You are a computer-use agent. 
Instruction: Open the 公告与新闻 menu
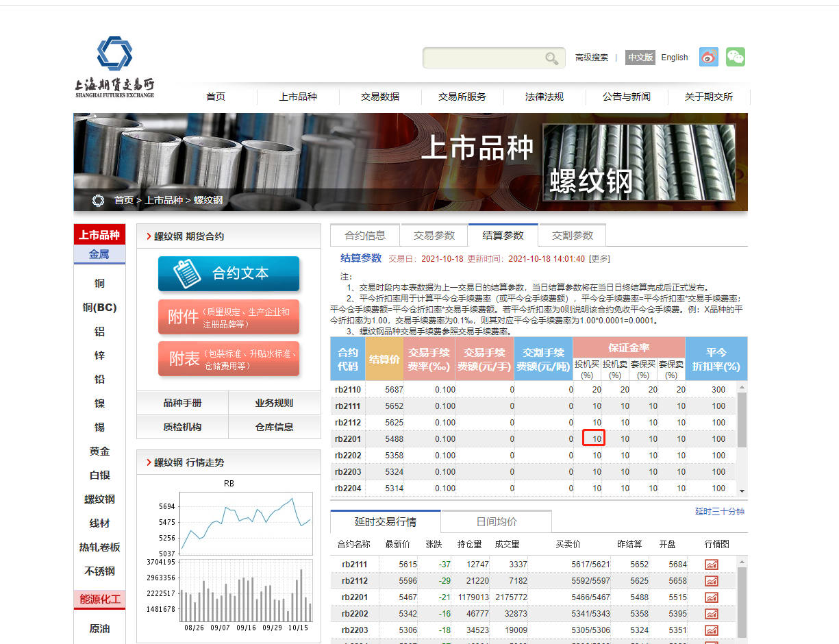pyautogui.click(x=627, y=97)
